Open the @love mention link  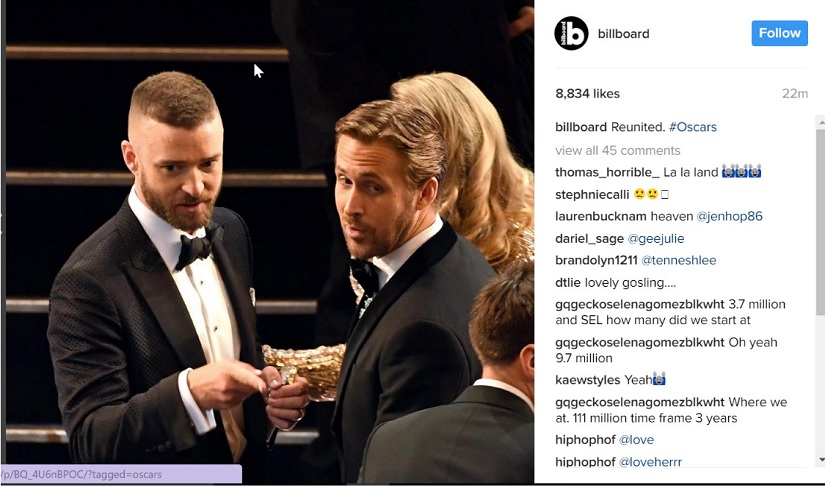(x=636, y=440)
